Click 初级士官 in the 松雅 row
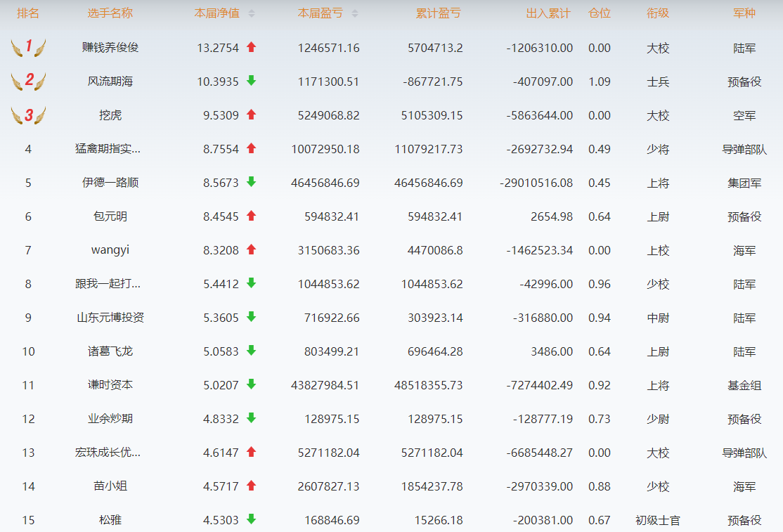The width and height of the screenshot is (783, 532). [658, 521]
